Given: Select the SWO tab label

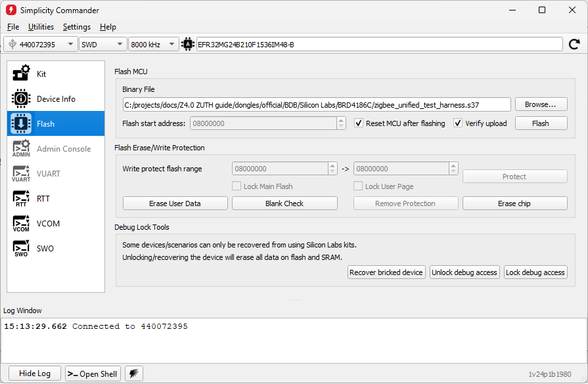Looking at the screenshot, I should click(x=45, y=248).
